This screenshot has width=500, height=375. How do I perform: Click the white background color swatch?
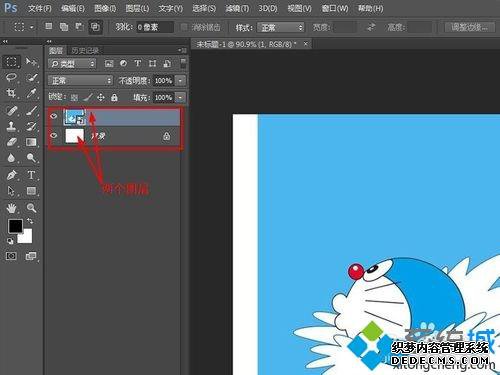coord(27,237)
